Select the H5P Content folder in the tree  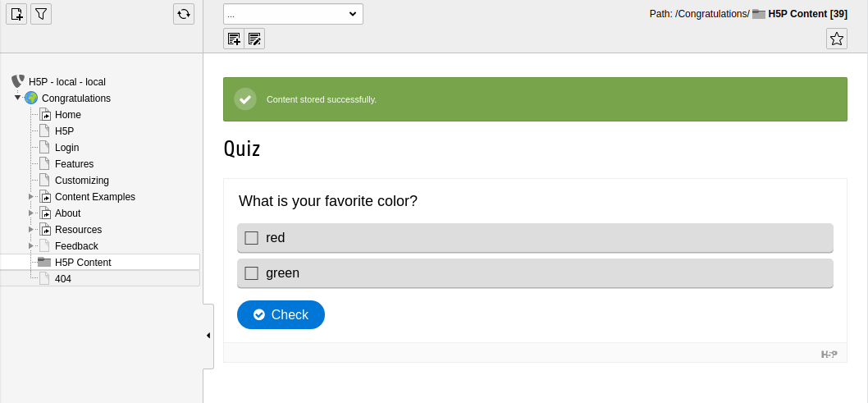coord(83,263)
